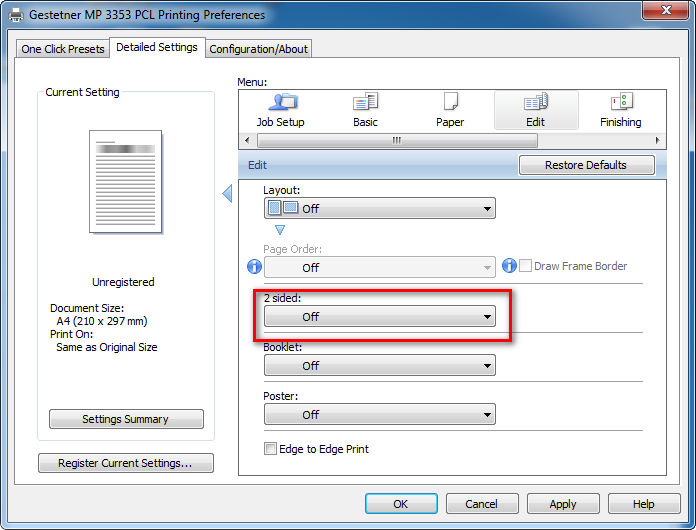Close the Printing Preferences window
696x530 pixels.
point(666,10)
